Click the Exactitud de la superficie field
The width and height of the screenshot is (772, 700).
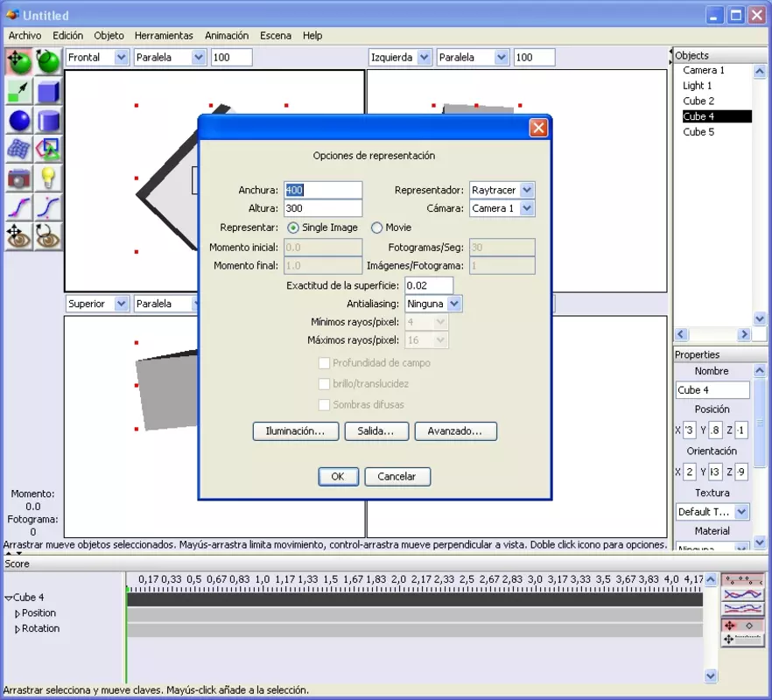(x=428, y=285)
